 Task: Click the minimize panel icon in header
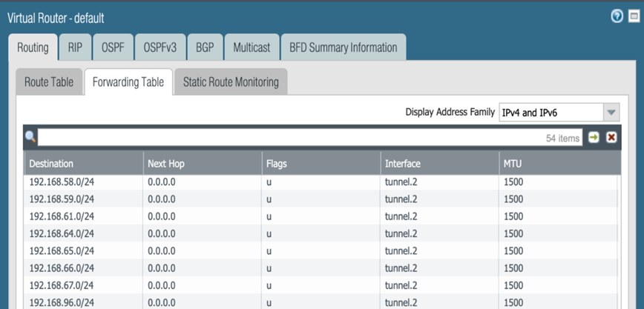[x=634, y=17]
